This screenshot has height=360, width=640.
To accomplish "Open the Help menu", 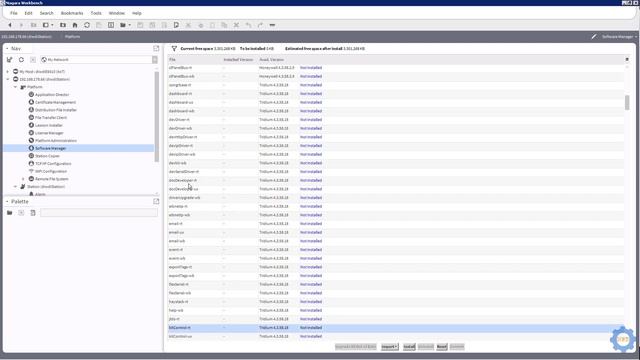I will 137,13.
